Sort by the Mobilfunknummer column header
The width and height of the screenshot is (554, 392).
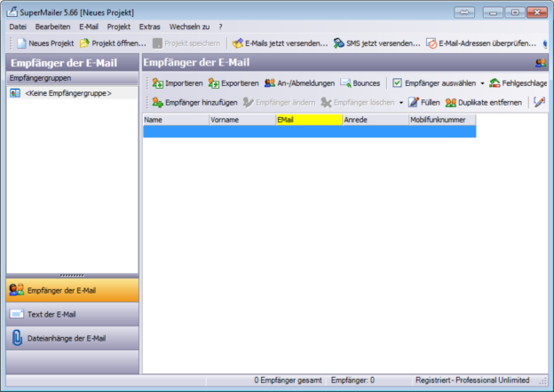click(x=442, y=120)
